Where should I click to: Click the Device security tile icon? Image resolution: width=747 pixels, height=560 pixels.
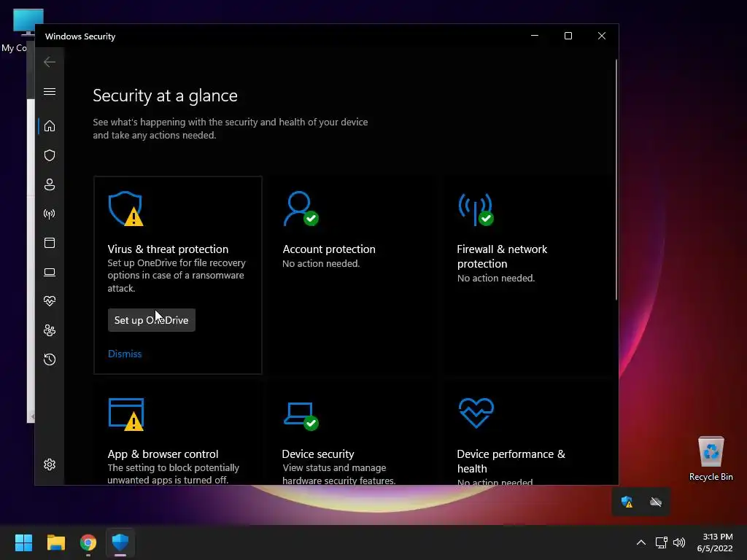pyautogui.click(x=301, y=416)
